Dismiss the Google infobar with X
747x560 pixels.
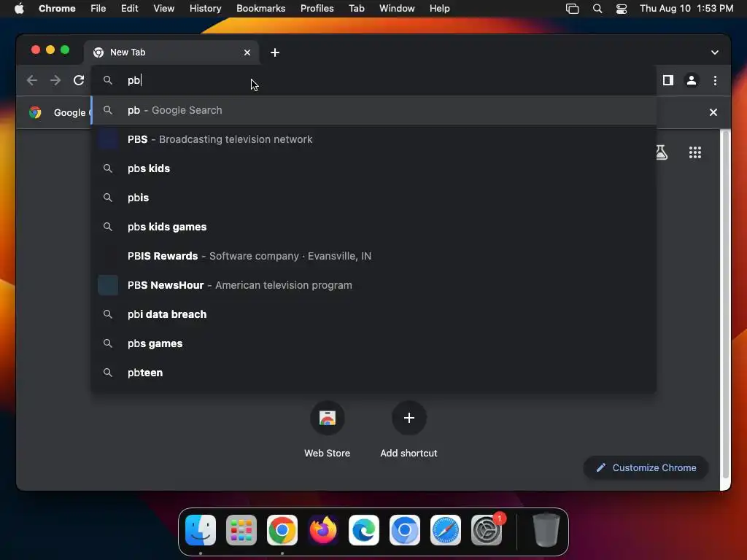(713, 112)
